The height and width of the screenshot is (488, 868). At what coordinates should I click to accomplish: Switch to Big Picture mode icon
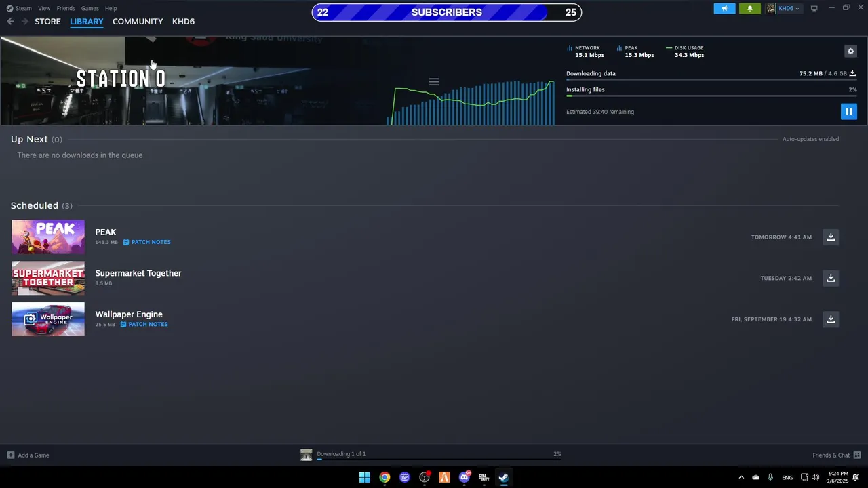pos(814,8)
